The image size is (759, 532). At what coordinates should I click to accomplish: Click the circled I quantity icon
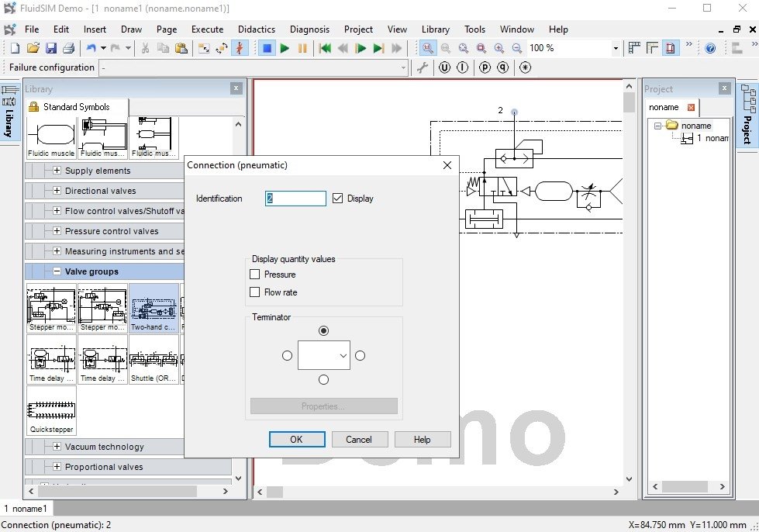coord(462,67)
